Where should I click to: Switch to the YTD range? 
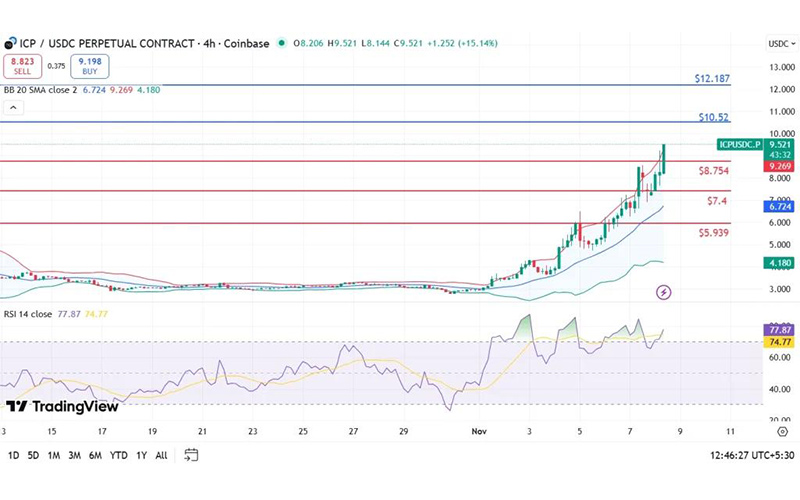pos(117,455)
